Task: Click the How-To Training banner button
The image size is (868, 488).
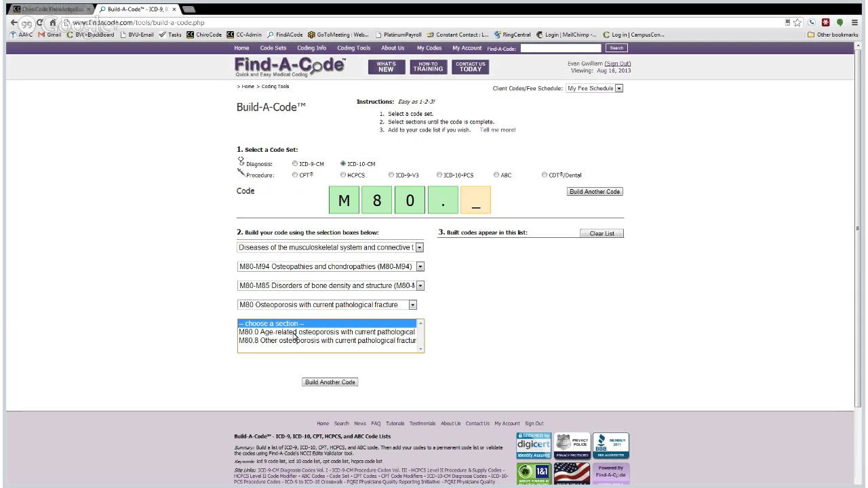Action: [428, 66]
